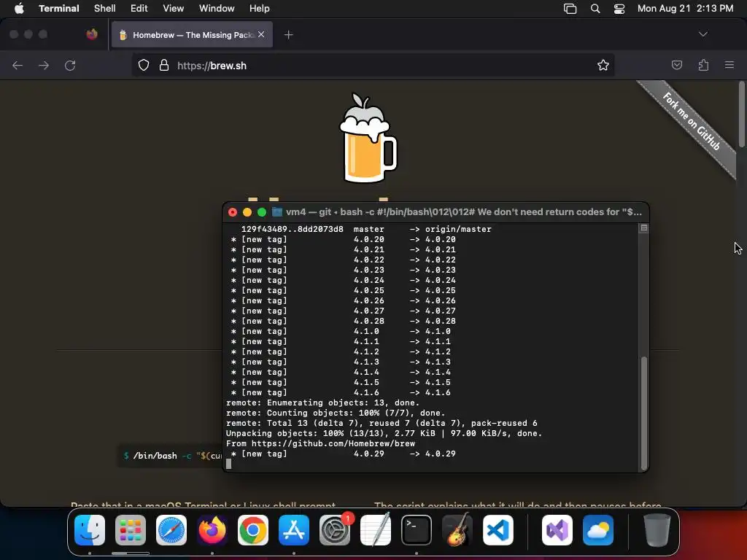Open App Store from the Dock
This screenshot has height=560, width=747.
(294, 530)
